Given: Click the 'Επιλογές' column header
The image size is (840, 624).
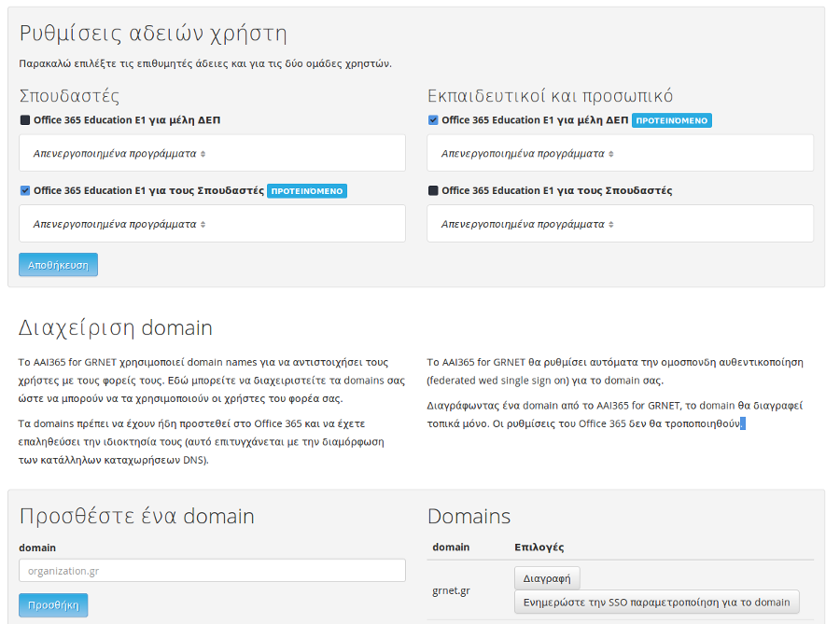Looking at the screenshot, I should (539, 548).
